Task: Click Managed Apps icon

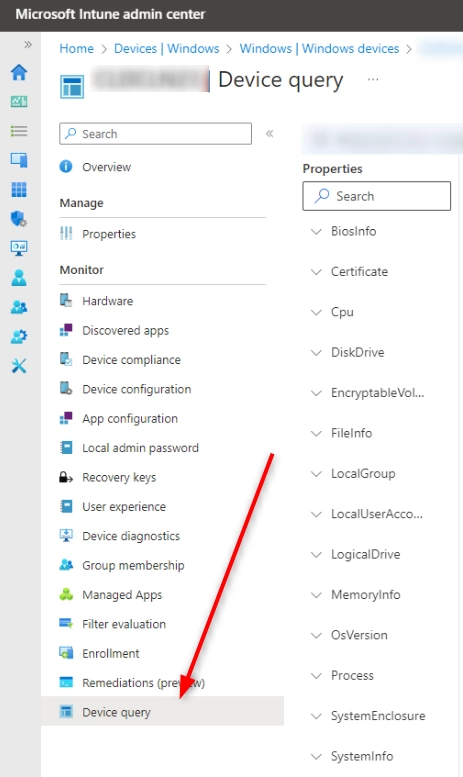Action: pos(66,594)
